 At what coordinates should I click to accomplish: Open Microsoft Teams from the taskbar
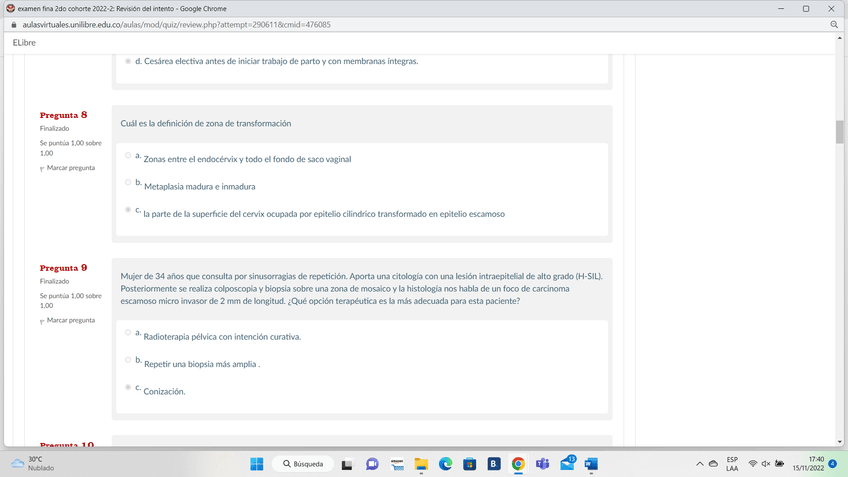click(x=542, y=464)
